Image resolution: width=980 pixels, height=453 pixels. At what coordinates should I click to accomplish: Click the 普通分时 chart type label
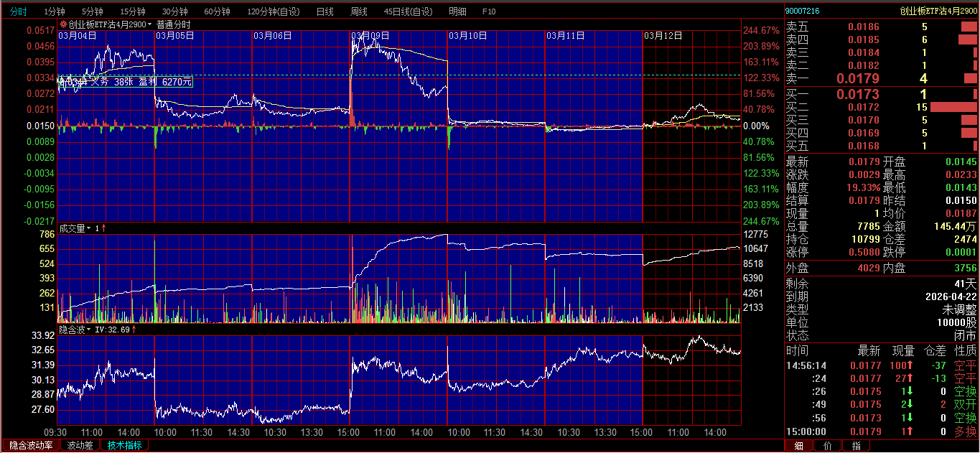(174, 24)
